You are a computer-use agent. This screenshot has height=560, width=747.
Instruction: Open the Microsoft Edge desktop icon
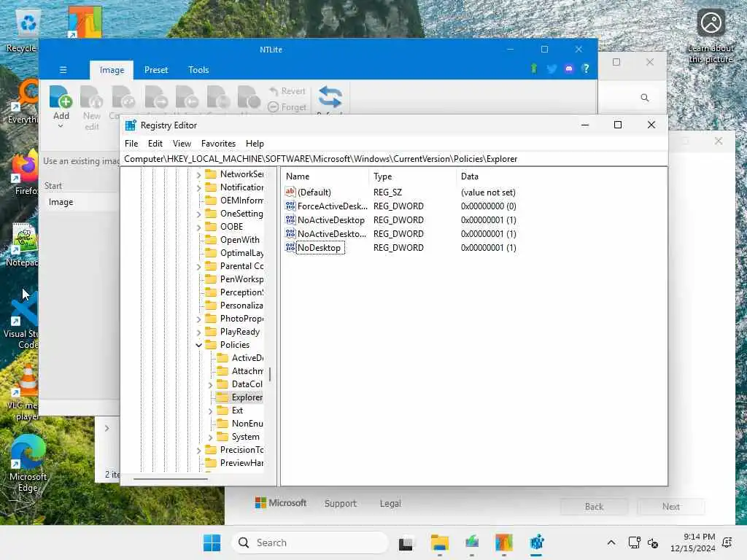tap(28, 451)
